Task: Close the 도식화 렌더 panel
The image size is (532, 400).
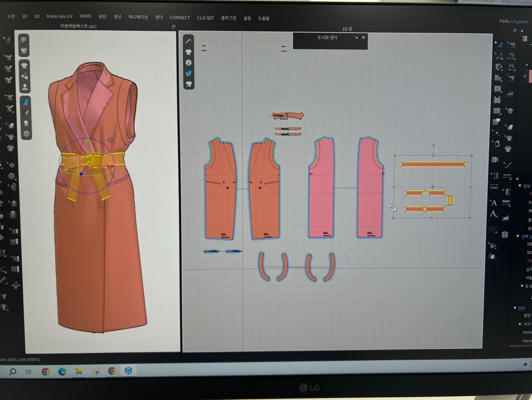Action: click(364, 38)
